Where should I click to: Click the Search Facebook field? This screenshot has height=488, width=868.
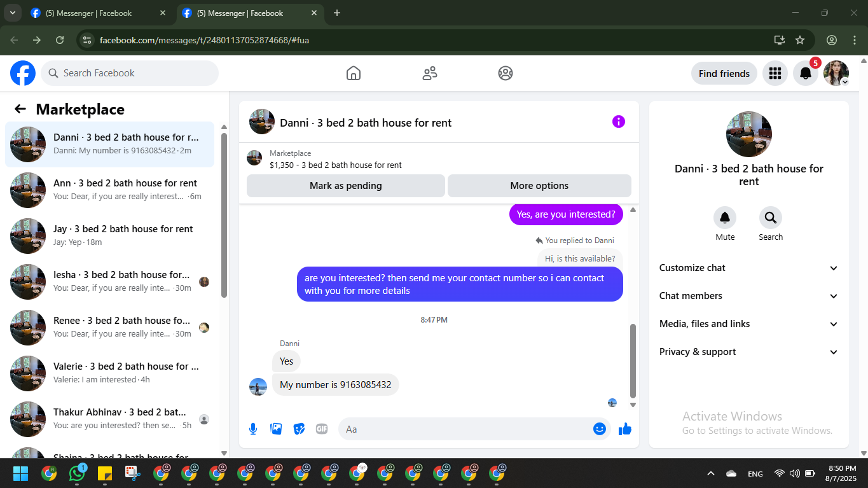click(x=130, y=73)
